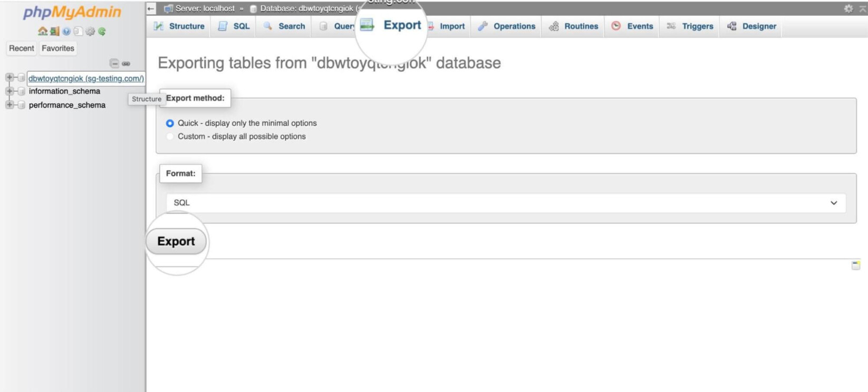Click the phpMyAdmin logo

click(x=72, y=12)
